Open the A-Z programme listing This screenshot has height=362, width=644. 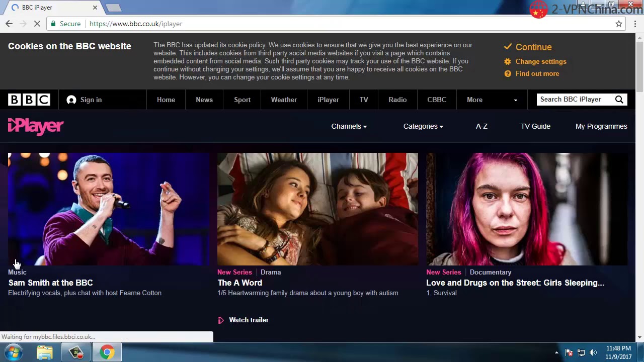[481, 126]
